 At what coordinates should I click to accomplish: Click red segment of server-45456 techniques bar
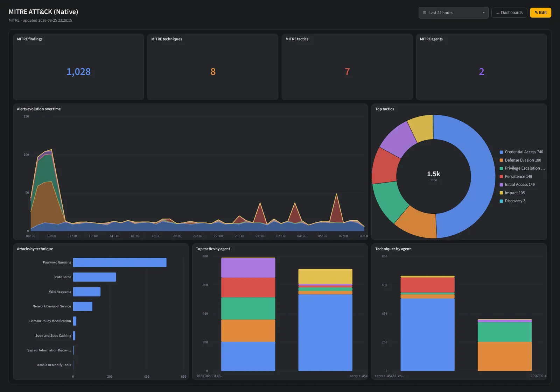[x=427, y=285]
